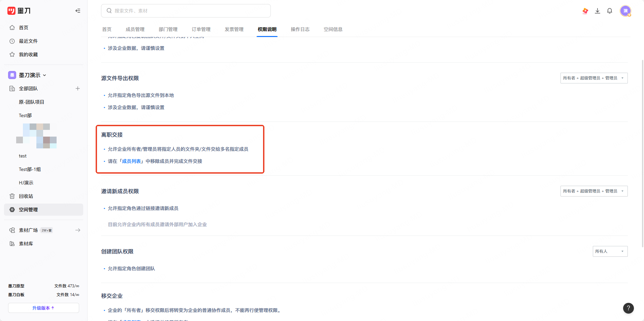
Task: Click the red gift icon in the top bar
Action: 585,11
